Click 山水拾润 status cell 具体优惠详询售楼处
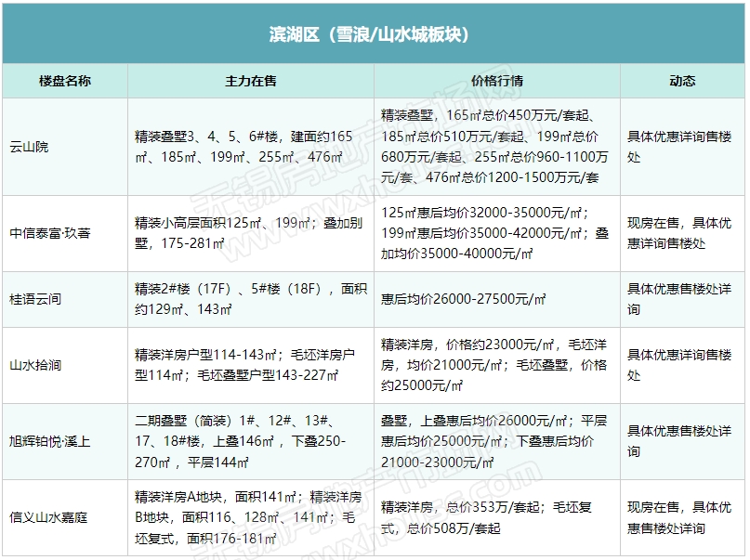The image size is (750, 560). pyautogui.click(x=683, y=365)
